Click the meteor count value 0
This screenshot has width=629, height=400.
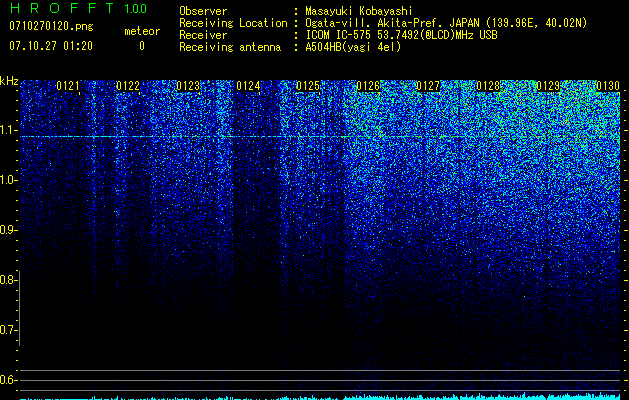[x=142, y=46]
